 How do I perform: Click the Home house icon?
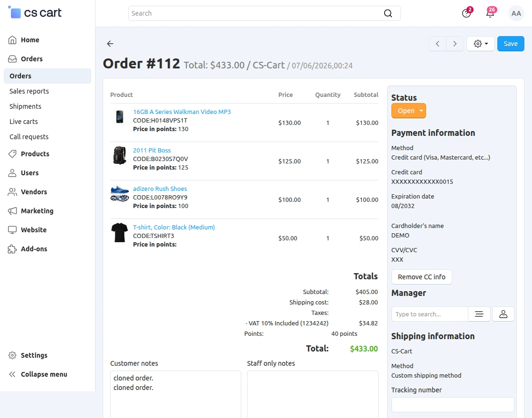(x=12, y=40)
